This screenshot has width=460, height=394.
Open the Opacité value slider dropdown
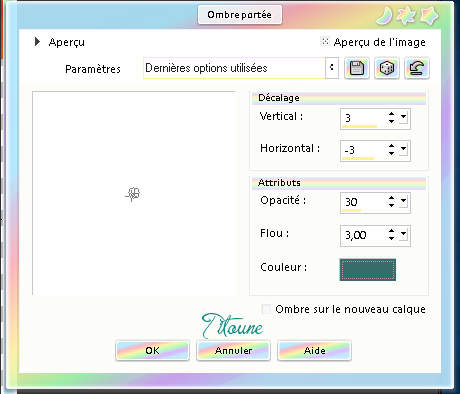[x=403, y=201]
